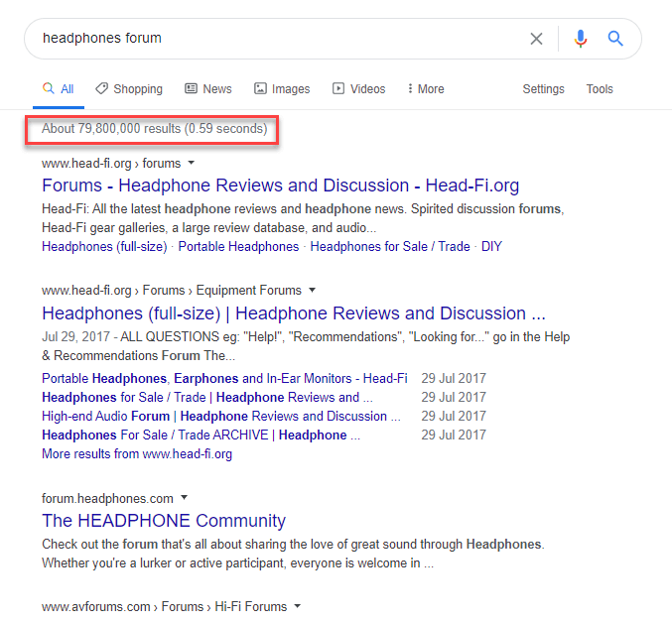This screenshot has height=623, width=672.
Task: Click the www.head-fi.org › forums URL text
Action: click(x=111, y=163)
